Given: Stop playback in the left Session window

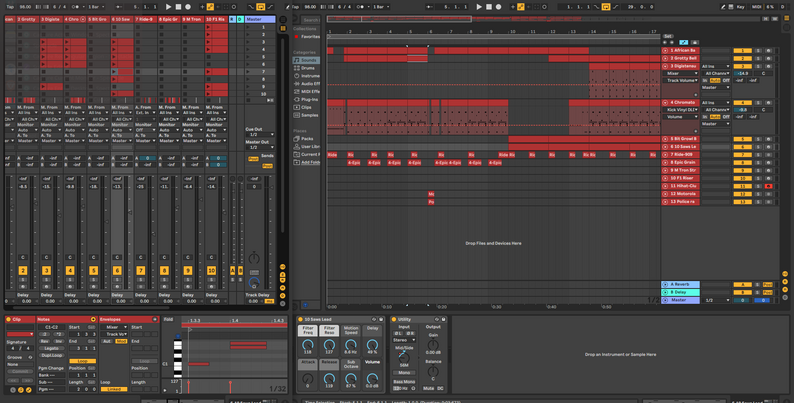Looking at the screenshot, I should [178, 7].
